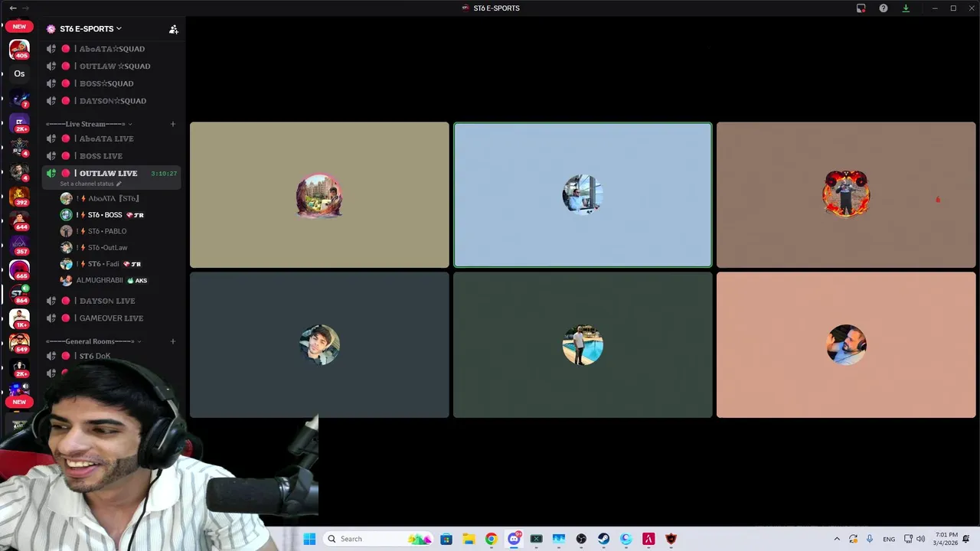The height and width of the screenshot is (551, 980).
Task: Focus the dark green tile with pool avatar
Action: (583, 345)
